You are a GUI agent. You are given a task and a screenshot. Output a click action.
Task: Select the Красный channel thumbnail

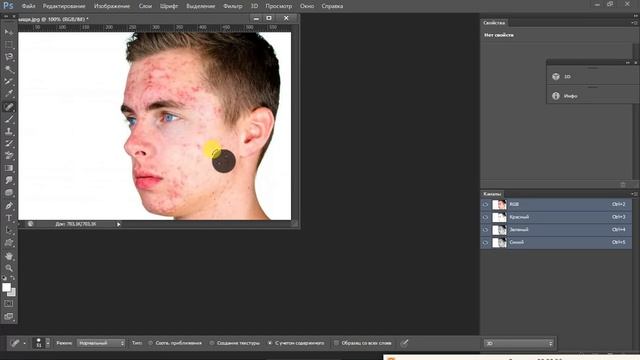coord(499,217)
